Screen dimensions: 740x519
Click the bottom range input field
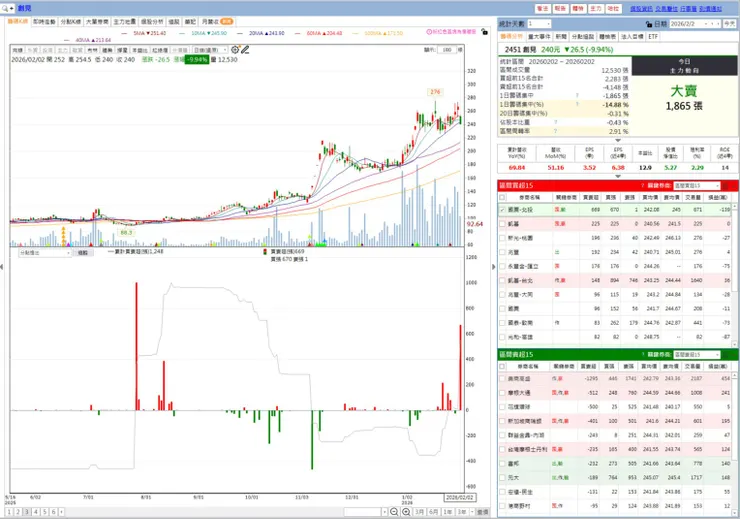point(362,512)
